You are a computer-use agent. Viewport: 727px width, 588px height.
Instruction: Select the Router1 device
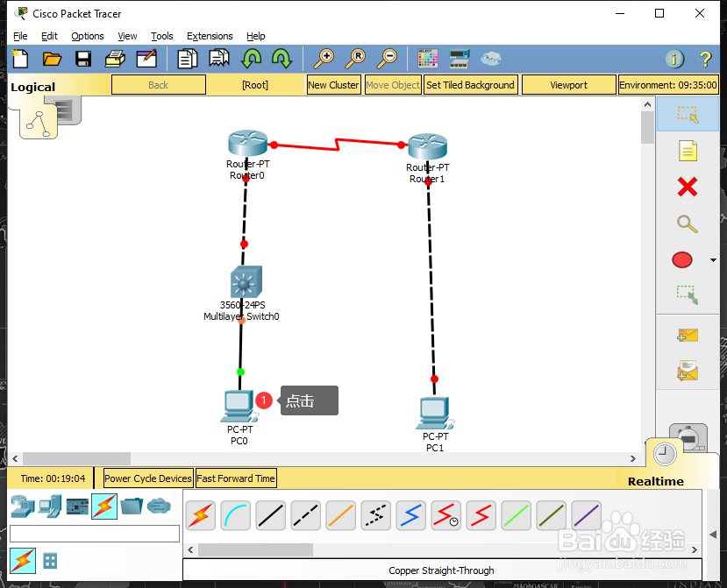pyautogui.click(x=427, y=146)
